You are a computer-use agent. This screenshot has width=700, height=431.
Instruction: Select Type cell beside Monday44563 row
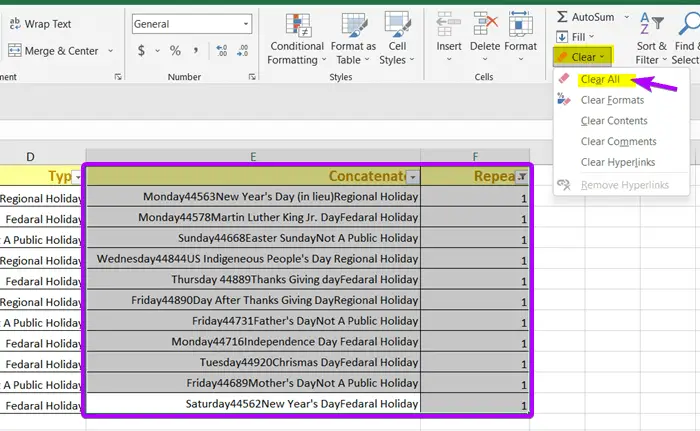tap(42, 198)
